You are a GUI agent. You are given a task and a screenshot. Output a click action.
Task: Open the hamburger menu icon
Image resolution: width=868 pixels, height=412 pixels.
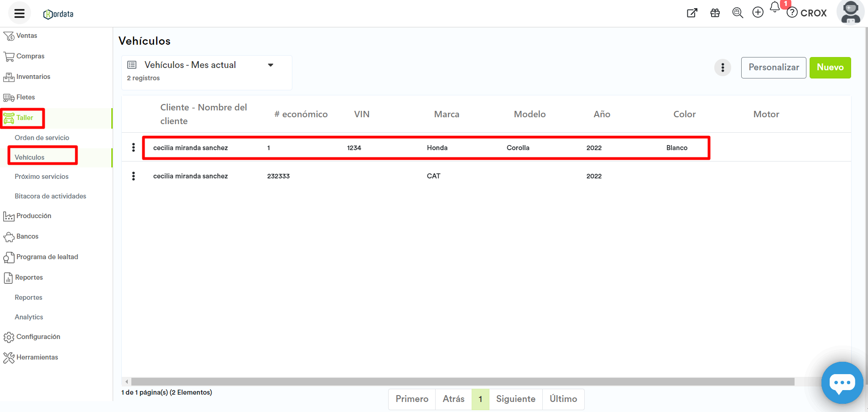point(19,13)
